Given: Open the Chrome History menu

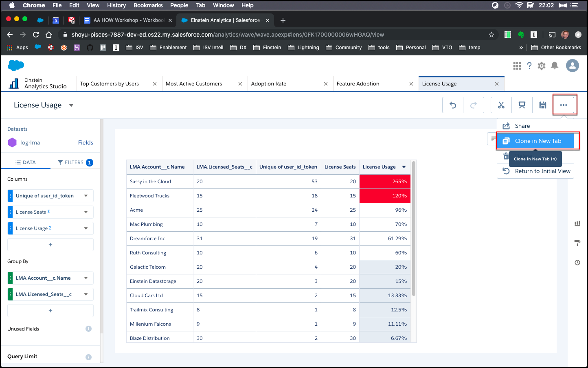Looking at the screenshot, I should (116, 5).
